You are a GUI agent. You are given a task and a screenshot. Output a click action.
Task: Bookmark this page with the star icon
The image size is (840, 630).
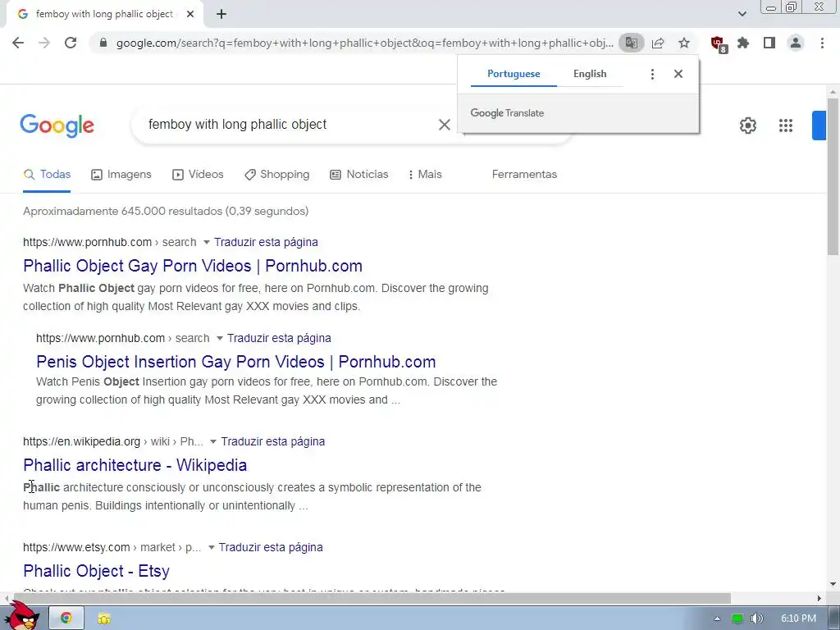684,43
